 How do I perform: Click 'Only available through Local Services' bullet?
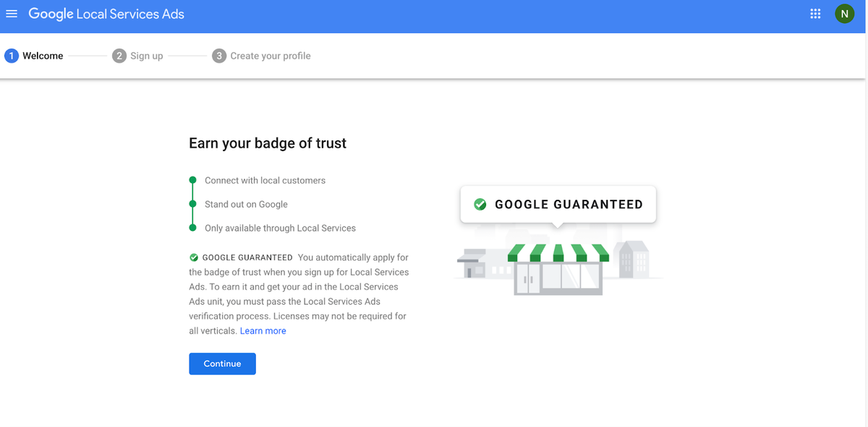pos(280,228)
